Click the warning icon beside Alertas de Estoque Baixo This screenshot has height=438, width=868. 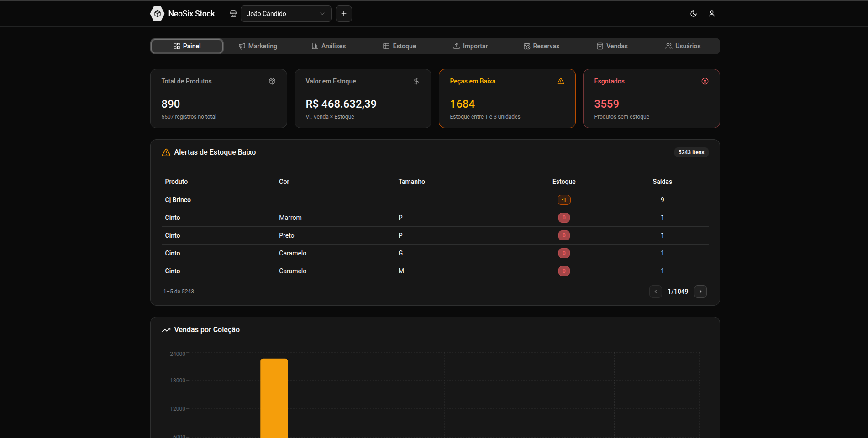(x=166, y=152)
